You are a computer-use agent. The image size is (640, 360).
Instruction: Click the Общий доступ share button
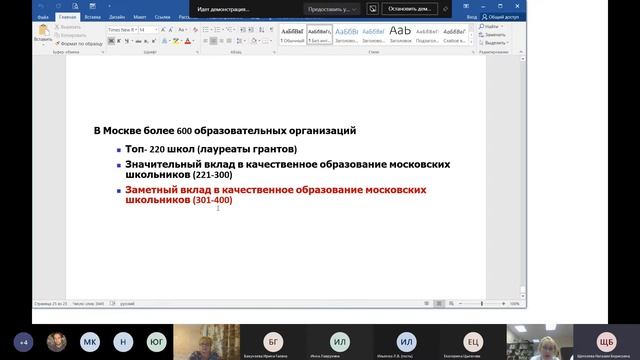[x=500, y=17]
